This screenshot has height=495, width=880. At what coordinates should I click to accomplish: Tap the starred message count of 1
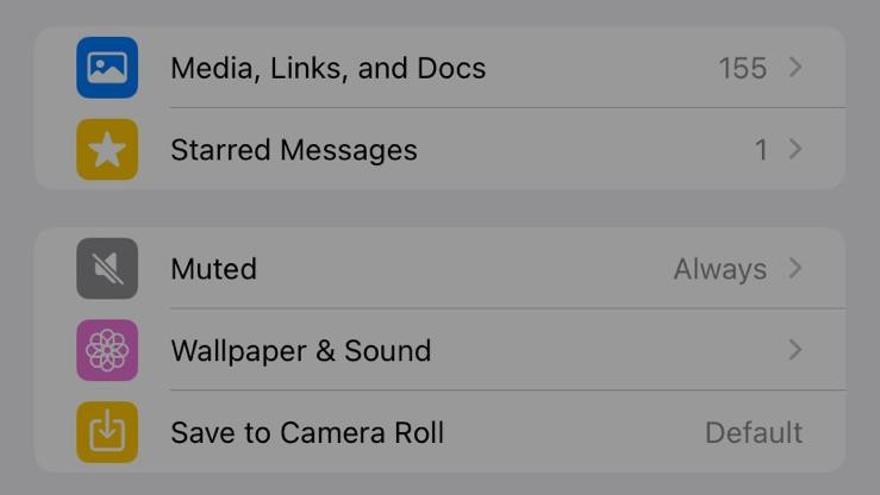click(761, 150)
